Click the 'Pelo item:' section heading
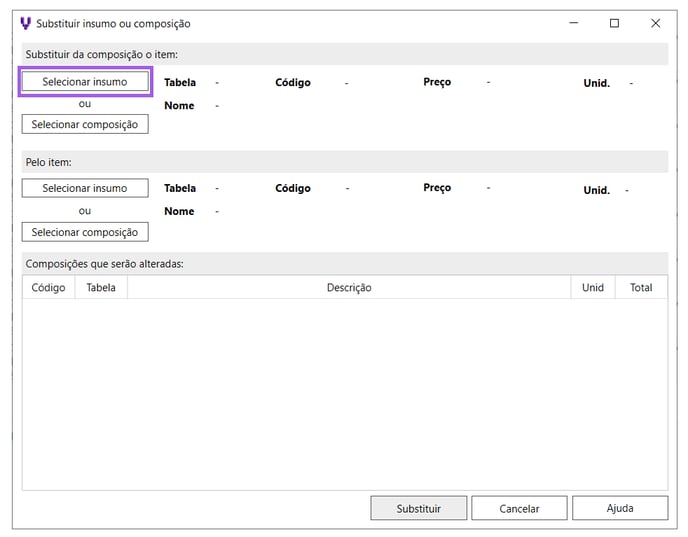 (48, 162)
